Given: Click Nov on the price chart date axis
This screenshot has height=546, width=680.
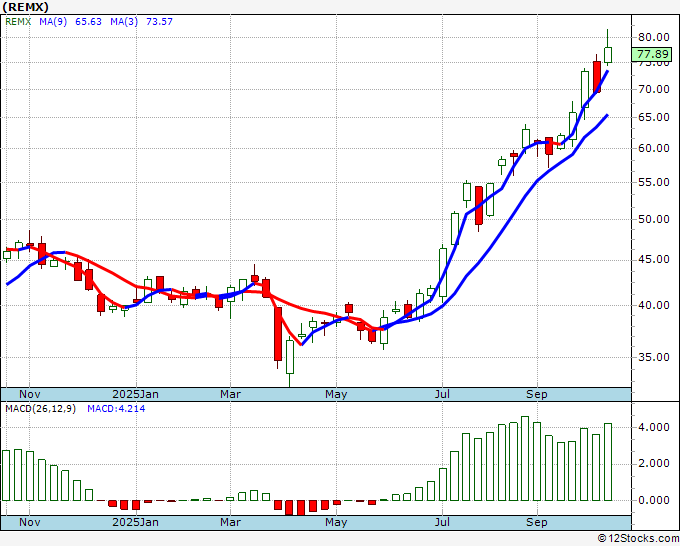Looking at the screenshot, I should (29, 394).
